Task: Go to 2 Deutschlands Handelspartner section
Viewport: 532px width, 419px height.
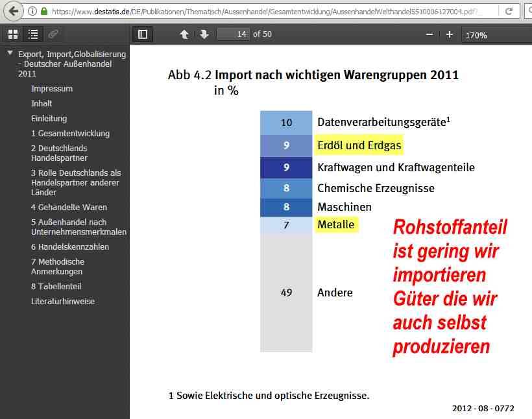Action: [59, 153]
